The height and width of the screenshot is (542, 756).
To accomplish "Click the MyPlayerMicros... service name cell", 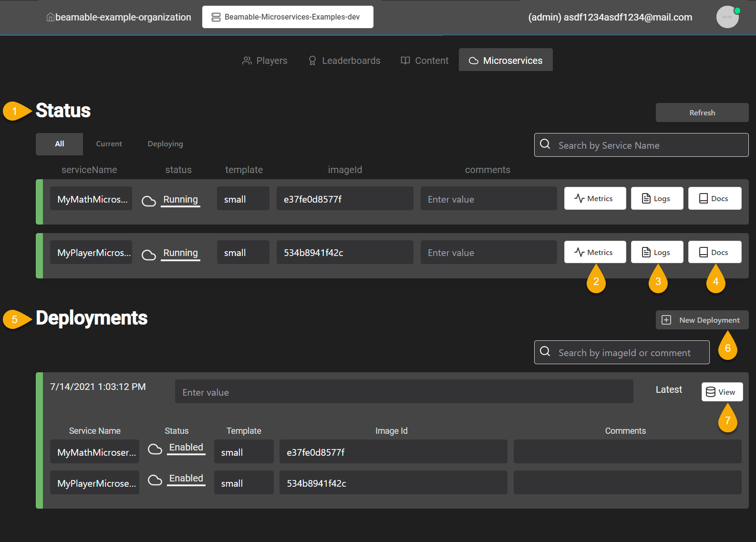I will (x=91, y=252).
